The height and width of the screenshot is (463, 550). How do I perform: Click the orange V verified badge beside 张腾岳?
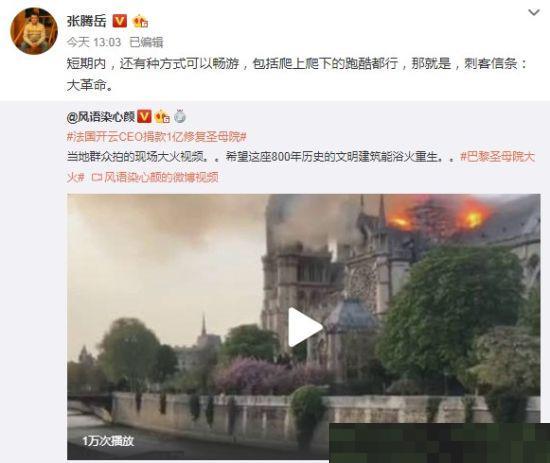pos(120,21)
